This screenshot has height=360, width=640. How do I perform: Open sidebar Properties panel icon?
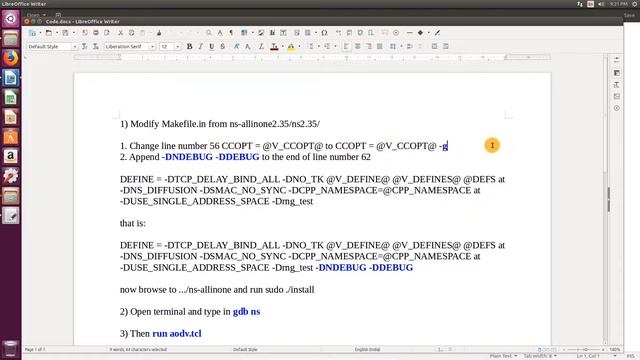click(x=616, y=73)
